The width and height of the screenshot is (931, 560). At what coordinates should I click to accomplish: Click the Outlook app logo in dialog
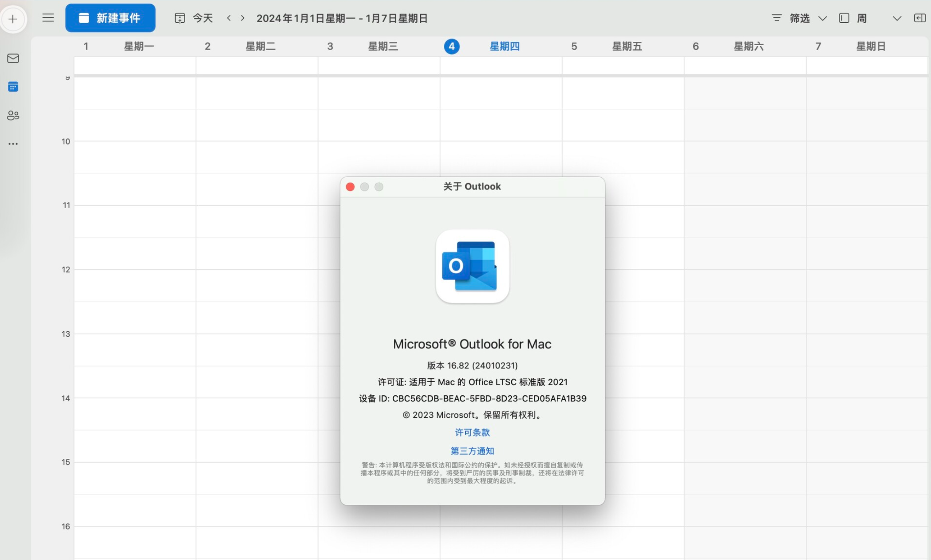(x=472, y=266)
